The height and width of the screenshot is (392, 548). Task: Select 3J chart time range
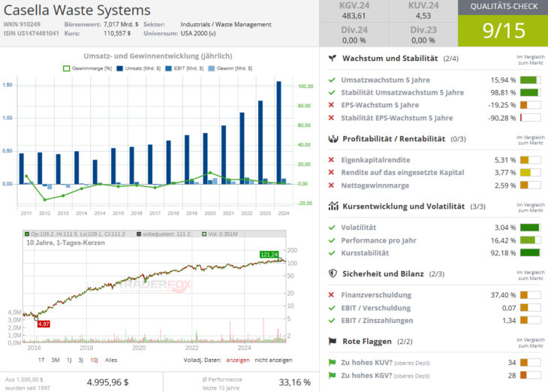tap(81, 360)
